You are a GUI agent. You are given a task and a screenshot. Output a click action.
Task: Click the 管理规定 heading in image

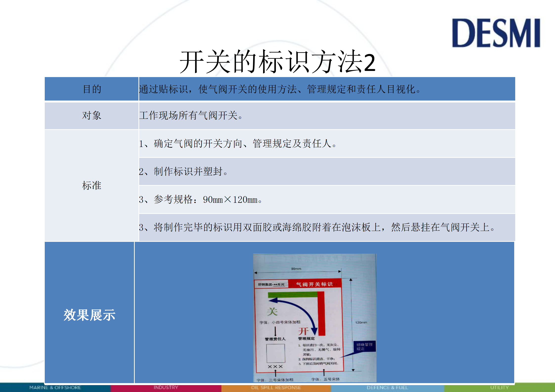click(x=306, y=338)
